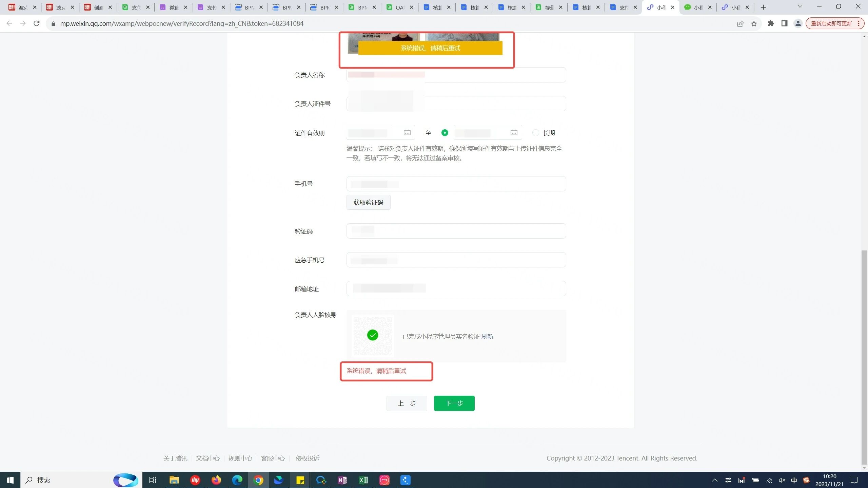Click the browser reload page icon
Image resolution: width=868 pixels, height=488 pixels.
point(37,23)
